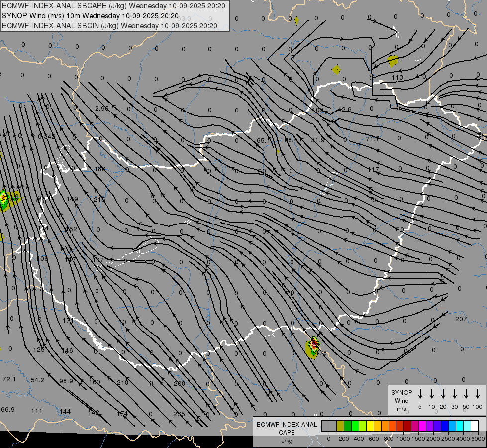Click the map value 42.6
The height and width of the screenshot is (448, 487).
pos(344,110)
